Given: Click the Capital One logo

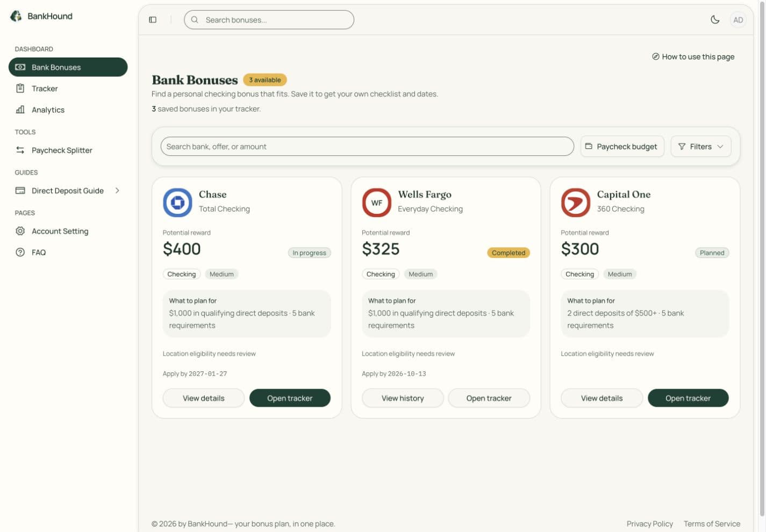Looking at the screenshot, I should [576, 203].
